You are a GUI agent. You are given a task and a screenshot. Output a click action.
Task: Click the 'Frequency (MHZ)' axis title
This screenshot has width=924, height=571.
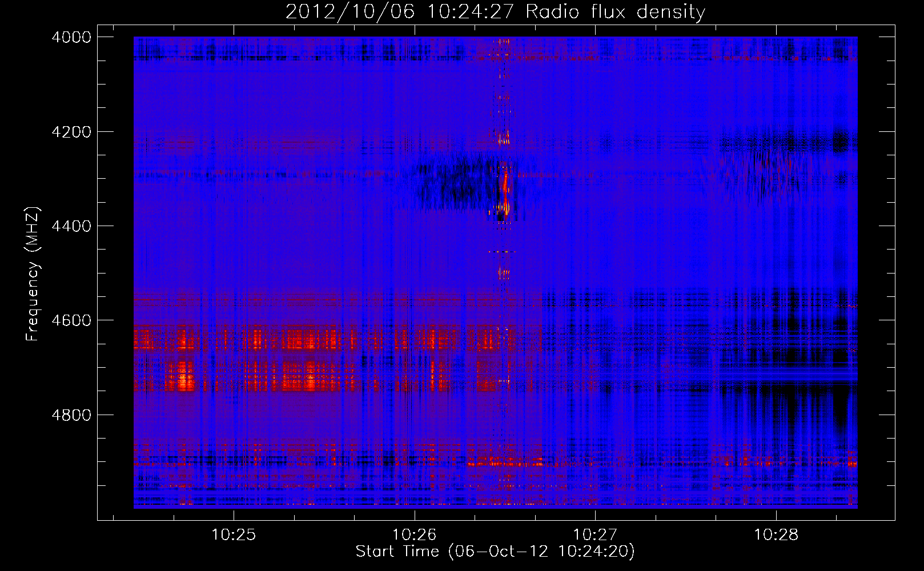[33, 274]
